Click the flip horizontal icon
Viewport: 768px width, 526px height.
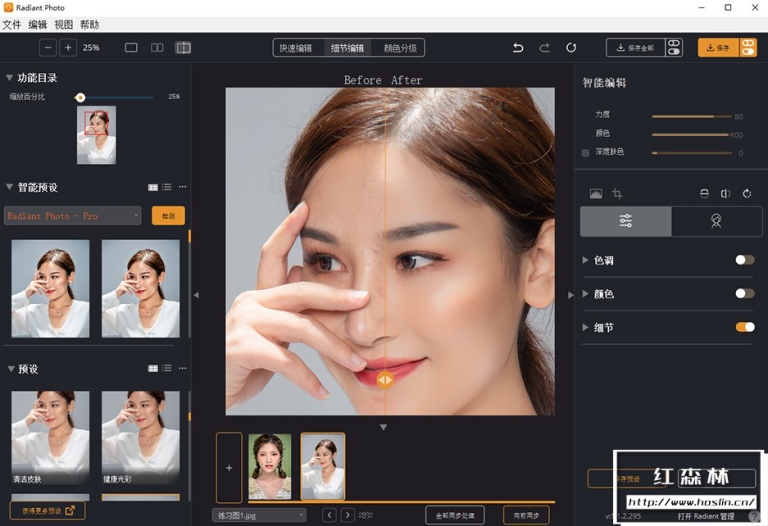click(725, 193)
